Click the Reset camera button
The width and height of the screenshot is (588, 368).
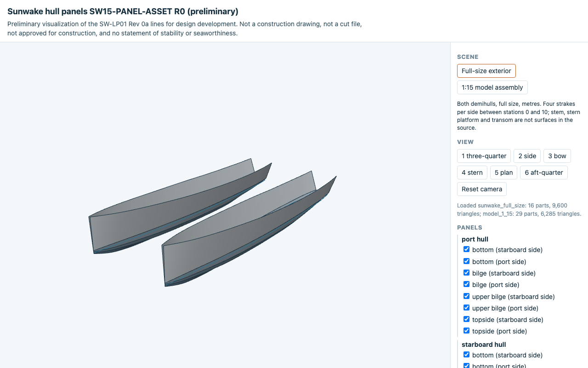482,189
